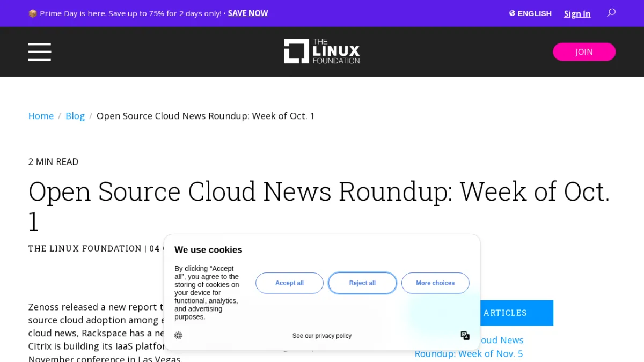Click the globe language icon
This screenshot has width=644, height=362.
(512, 13)
